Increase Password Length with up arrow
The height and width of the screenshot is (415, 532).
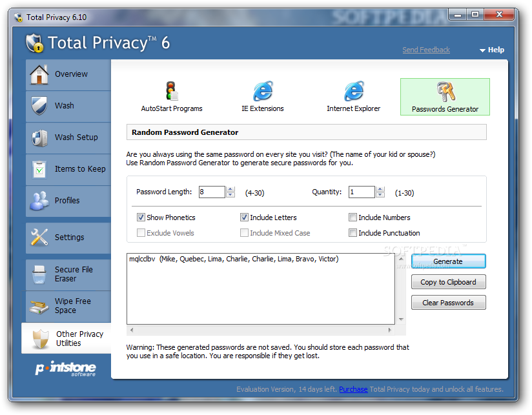pyautogui.click(x=230, y=189)
